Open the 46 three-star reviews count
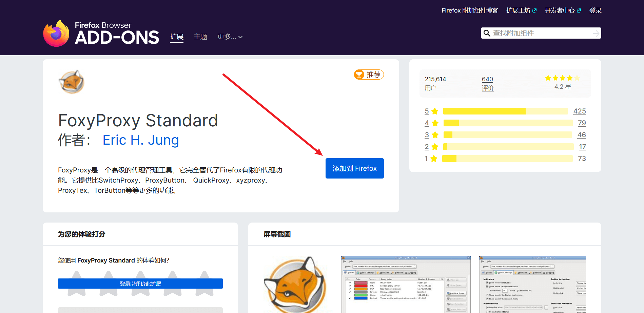 click(x=582, y=135)
